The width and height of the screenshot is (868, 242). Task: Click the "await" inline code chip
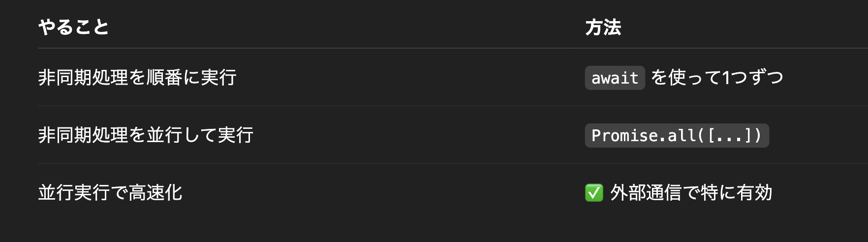[615, 78]
